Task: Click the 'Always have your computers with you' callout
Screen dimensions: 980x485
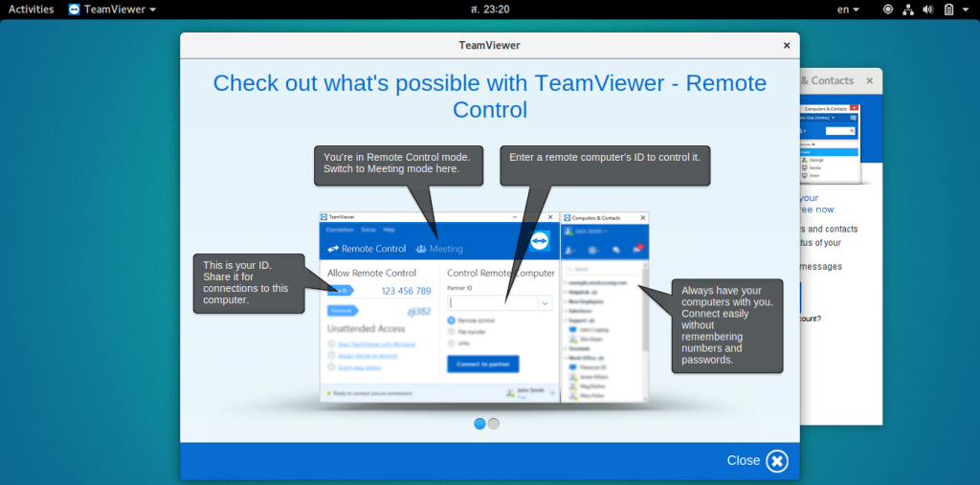Action: tap(727, 325)
